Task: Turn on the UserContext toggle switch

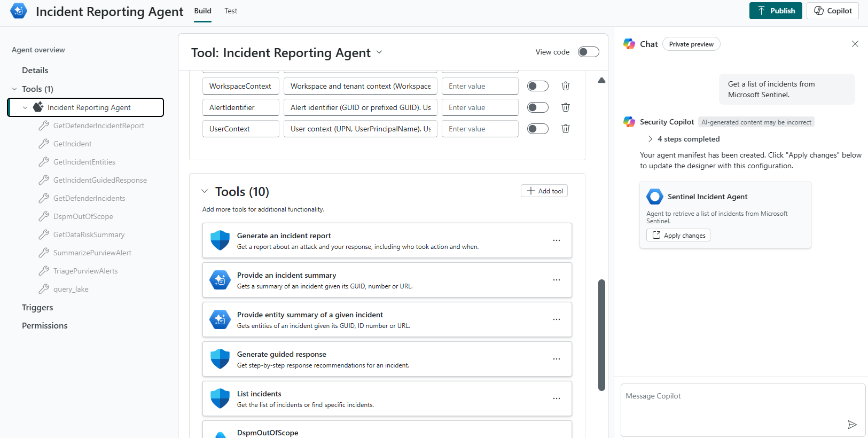Action: tap(537, 129)
